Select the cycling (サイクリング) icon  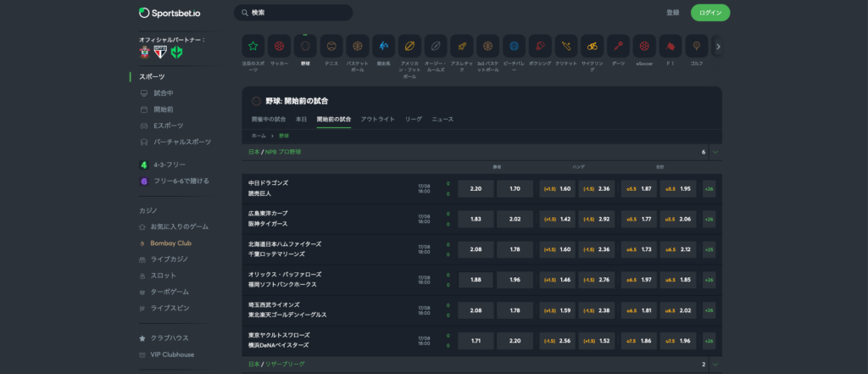coord(593,46)
